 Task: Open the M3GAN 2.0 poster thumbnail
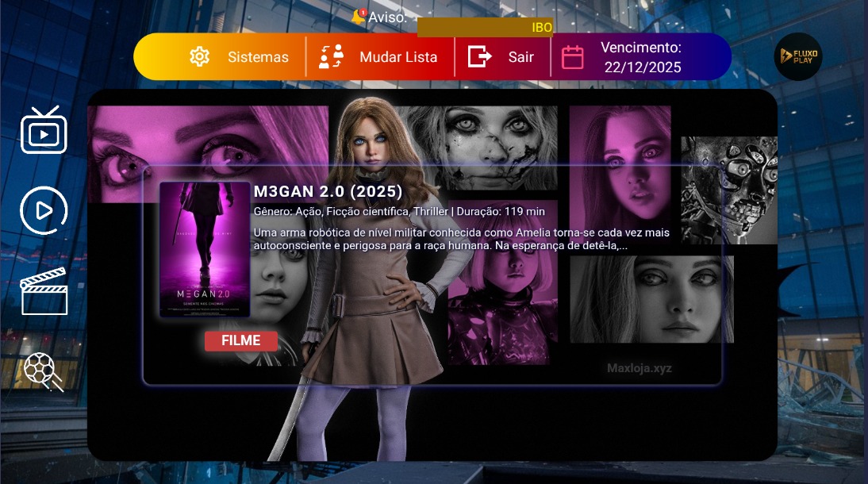point(205,250)
